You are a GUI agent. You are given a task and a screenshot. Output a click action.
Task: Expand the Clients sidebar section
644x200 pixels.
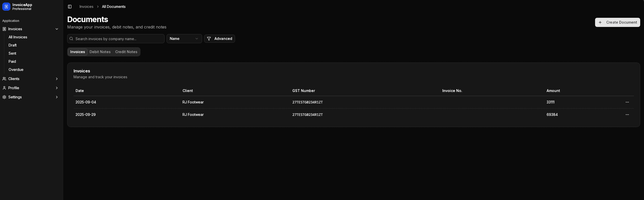coord(57,79)
